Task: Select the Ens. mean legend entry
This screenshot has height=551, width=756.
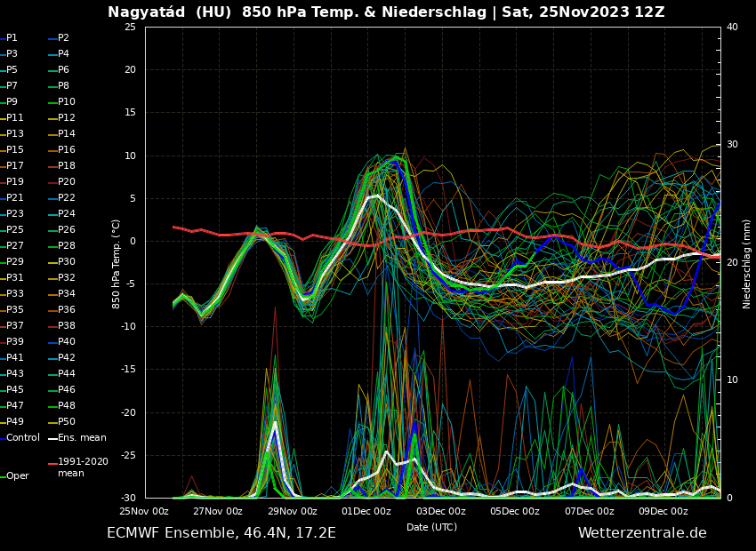Action: [x=82, y=438]
